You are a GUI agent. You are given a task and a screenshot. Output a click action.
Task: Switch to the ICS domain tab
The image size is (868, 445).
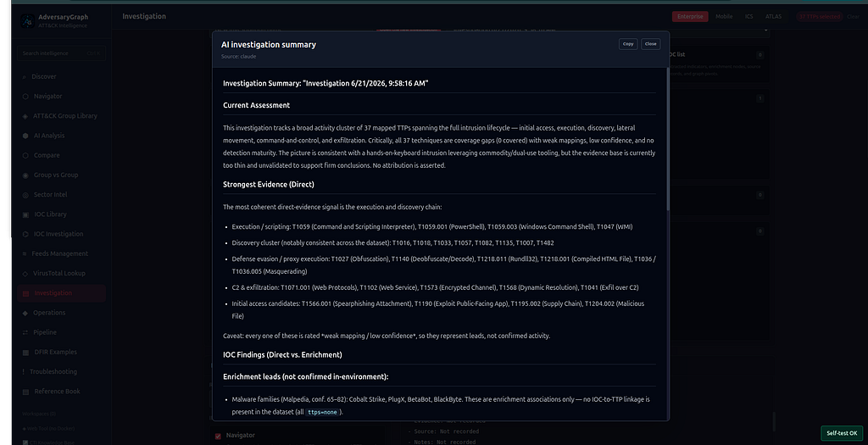[x=749, y=17]
